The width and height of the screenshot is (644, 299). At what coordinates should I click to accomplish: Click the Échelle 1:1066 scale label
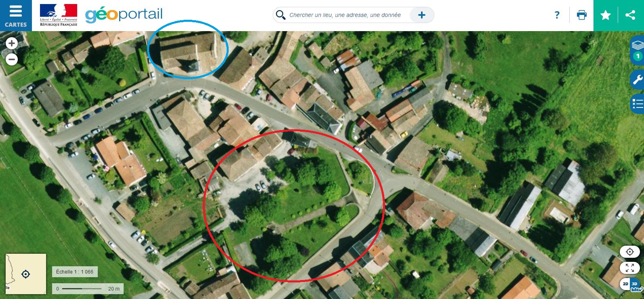click(x=75, y=272)
